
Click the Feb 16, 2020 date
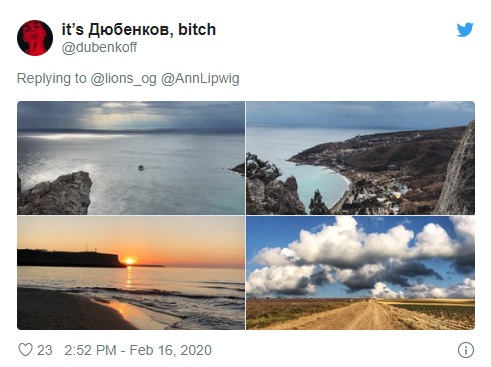170,350
